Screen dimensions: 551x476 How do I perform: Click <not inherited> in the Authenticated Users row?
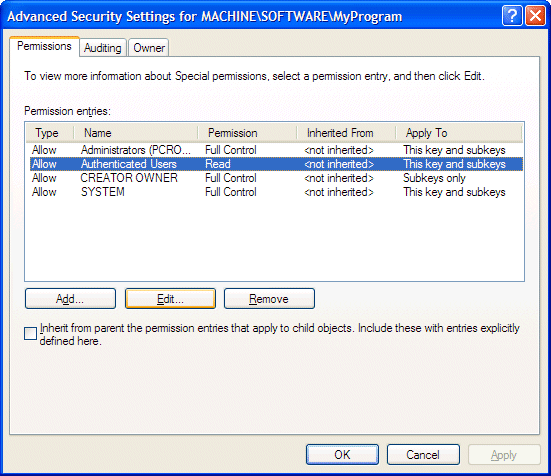click(339, 164)
